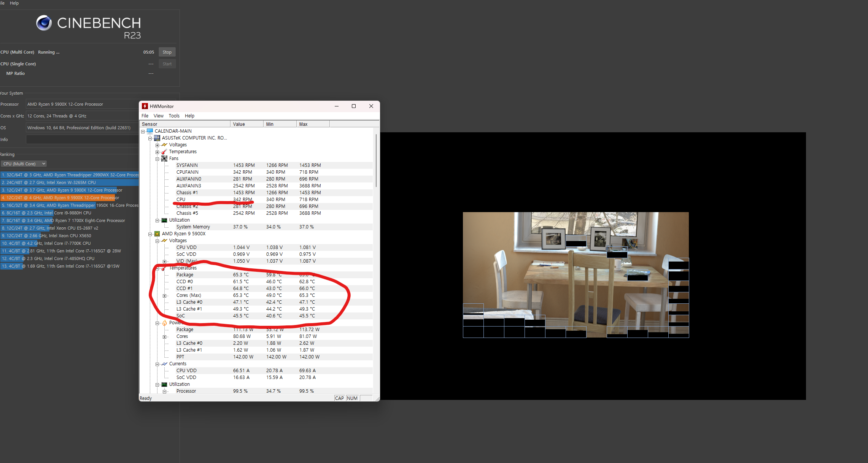This screenshot has width=868, height=463.
Task: Click the rendered kitchen scene preview
Action: [x=575, y=274]
